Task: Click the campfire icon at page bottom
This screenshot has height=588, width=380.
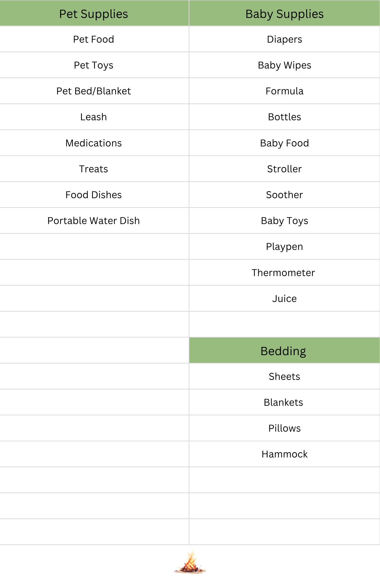Action: (190, 562)
